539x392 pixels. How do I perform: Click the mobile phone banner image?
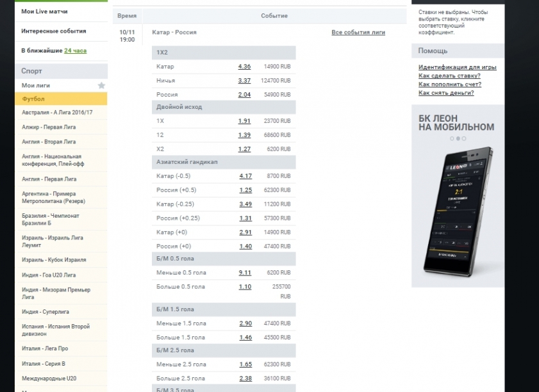(458, 210)
